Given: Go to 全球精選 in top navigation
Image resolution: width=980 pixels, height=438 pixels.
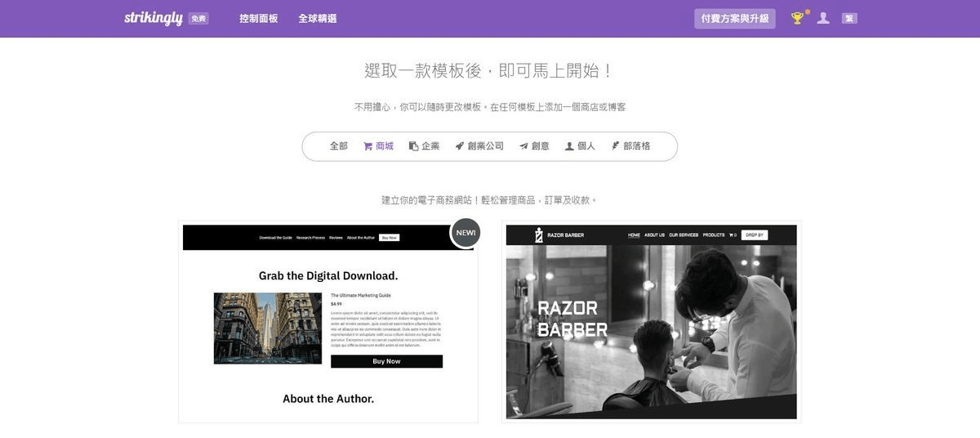Looking at the screenshot, I should tap(318, 18).
